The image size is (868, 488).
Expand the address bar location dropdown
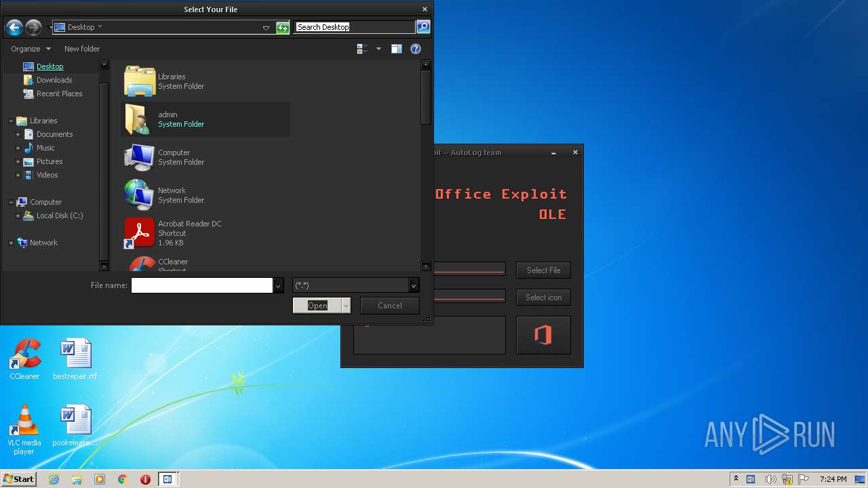click(266, 28)
